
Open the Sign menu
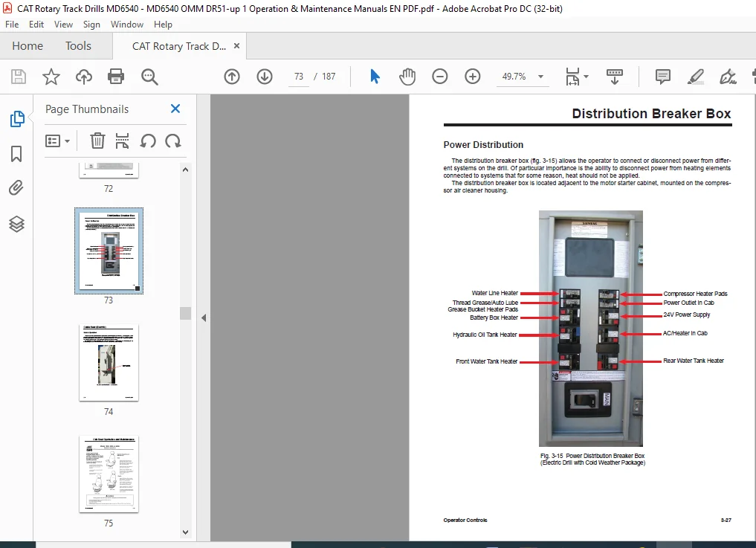(x=91, y=24)
